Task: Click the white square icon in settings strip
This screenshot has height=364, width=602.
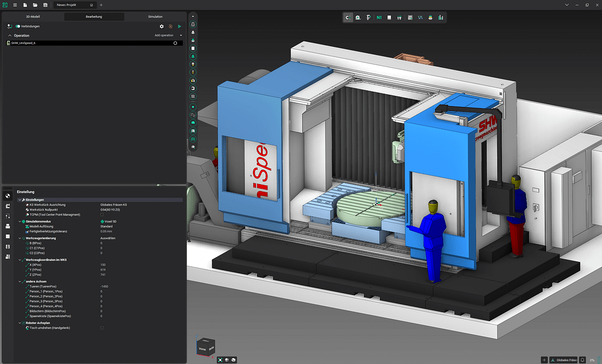Action: [x=8, y=236]
